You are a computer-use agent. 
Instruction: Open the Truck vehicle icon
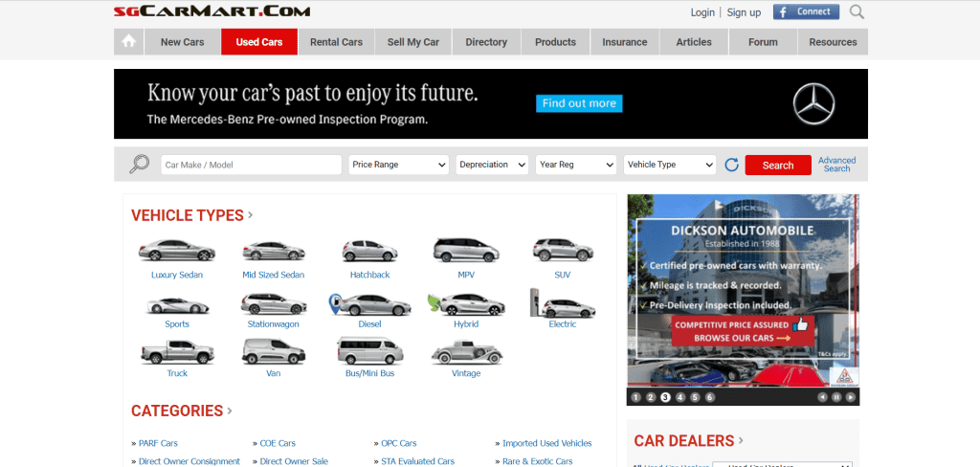[177, 352]
